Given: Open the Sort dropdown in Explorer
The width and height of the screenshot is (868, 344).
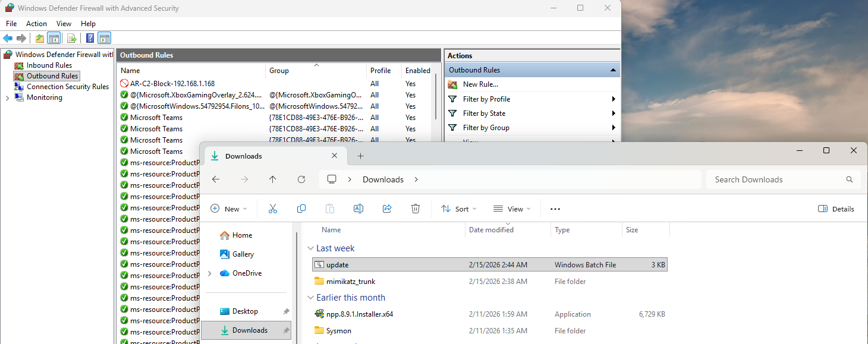Looking at the screenshot, I should coord(458,209).
